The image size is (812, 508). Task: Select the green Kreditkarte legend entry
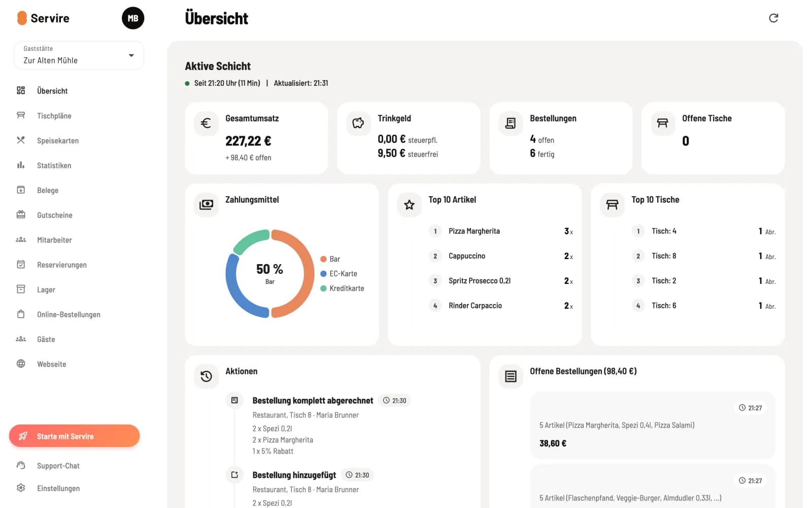(343, 289)
